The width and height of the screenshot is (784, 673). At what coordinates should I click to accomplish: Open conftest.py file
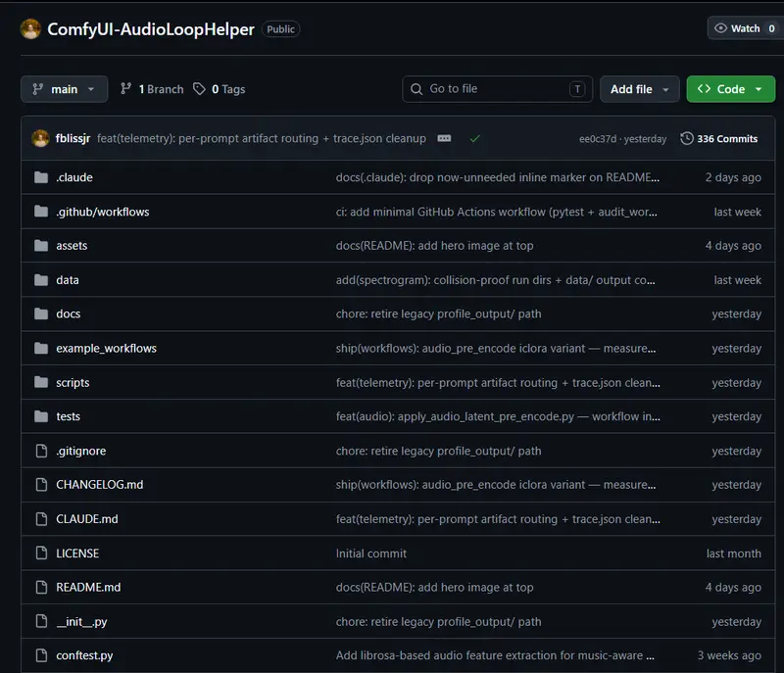point(84,655)
